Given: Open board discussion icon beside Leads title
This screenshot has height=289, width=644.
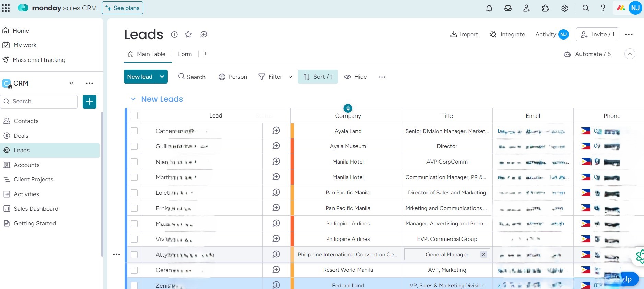Looking at the screenshot, I should click(204, 34).
